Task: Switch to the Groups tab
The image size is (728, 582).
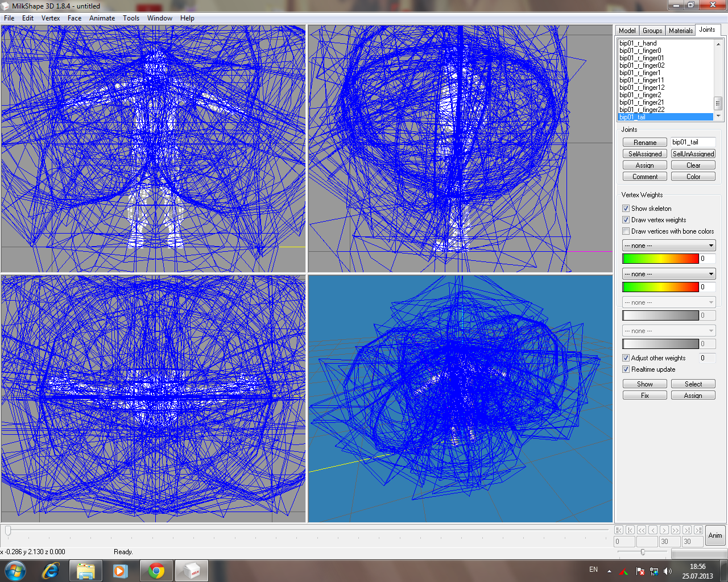Action: [652, 31]
